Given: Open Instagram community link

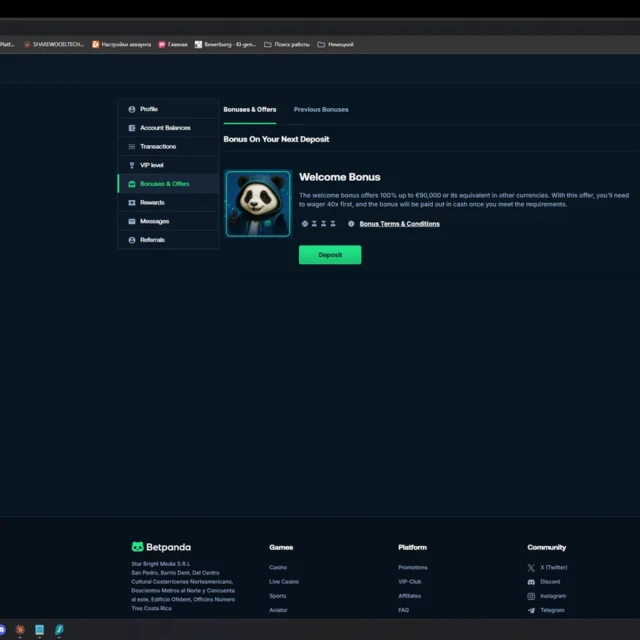Looking at the screenshot, I should tap(547, 596).
